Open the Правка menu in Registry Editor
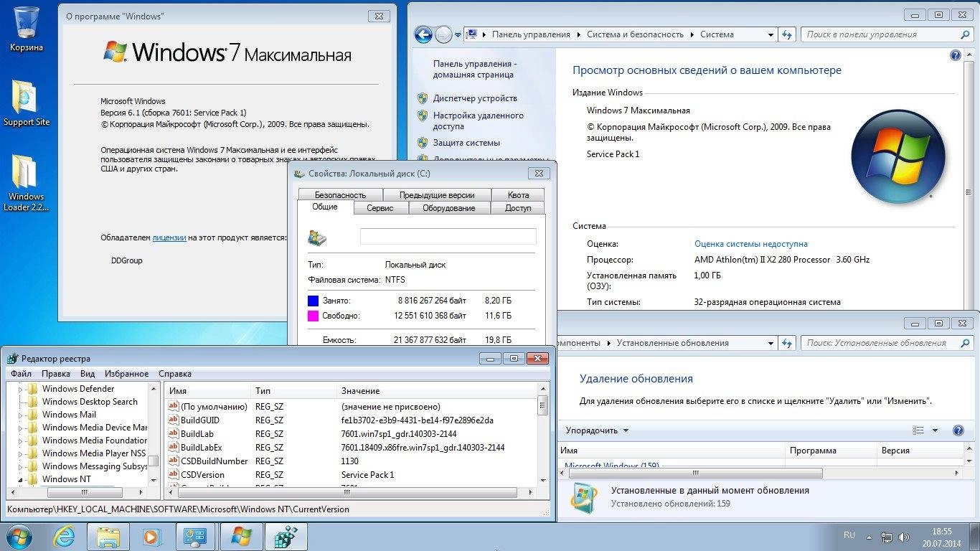Viewport: 980px width, 551px height. (56, 373)
